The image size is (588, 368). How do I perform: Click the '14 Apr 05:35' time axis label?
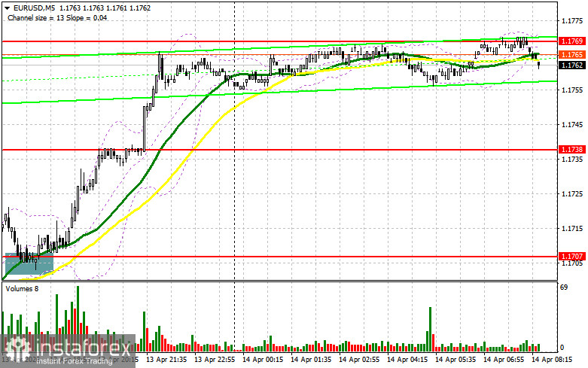tap(455, 360)
